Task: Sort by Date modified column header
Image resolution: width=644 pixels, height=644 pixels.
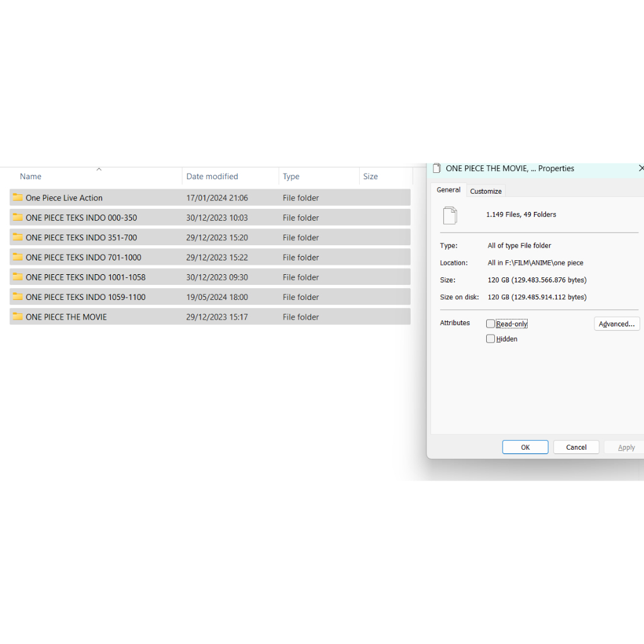Action: coord(212,177)
